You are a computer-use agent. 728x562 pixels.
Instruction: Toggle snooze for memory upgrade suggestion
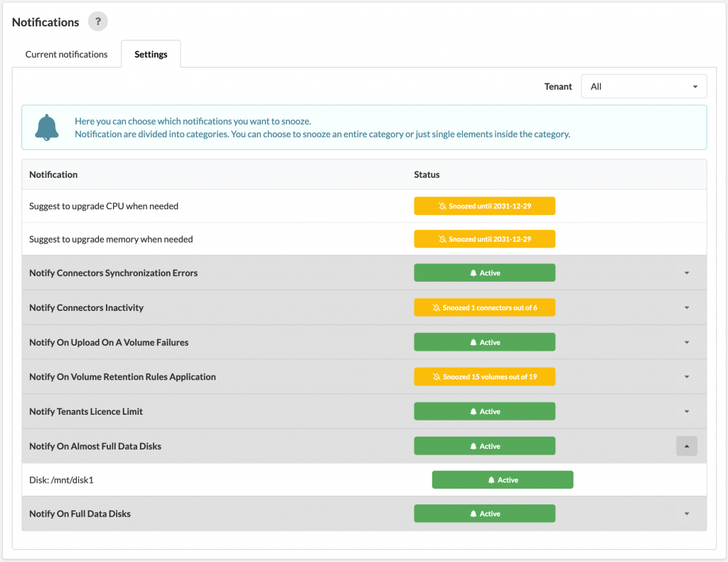pyautogui.click(x=484, y=239)
